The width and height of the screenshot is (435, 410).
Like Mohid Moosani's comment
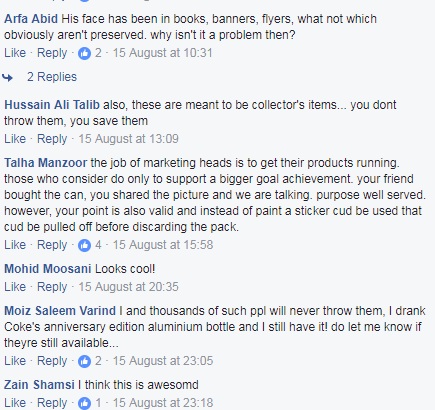coord(15,287)
